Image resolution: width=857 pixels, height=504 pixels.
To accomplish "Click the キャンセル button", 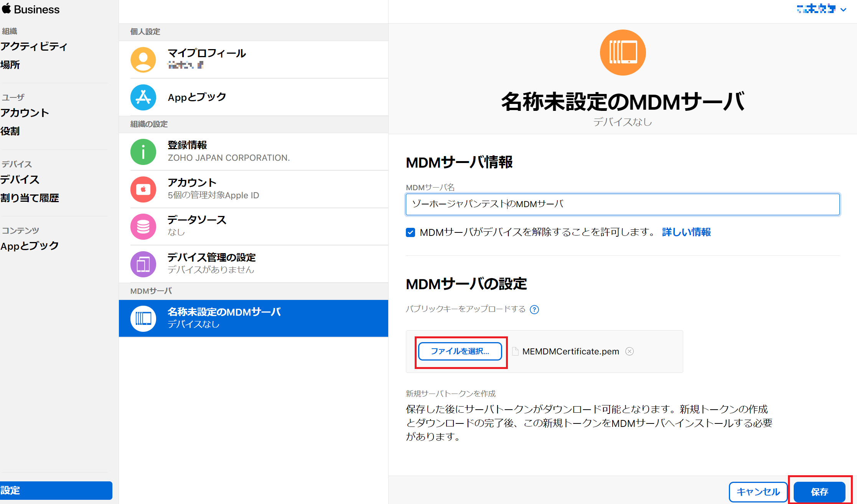I will [758, 491].
